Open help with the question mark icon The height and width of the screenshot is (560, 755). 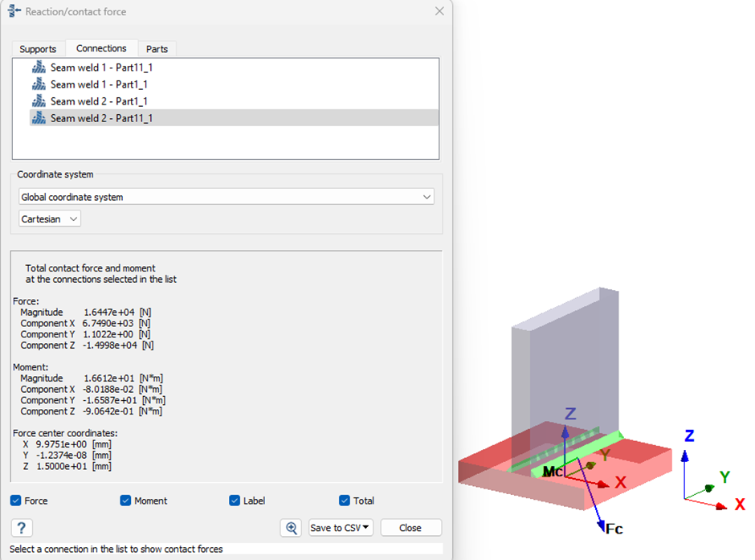pos(22,528)
